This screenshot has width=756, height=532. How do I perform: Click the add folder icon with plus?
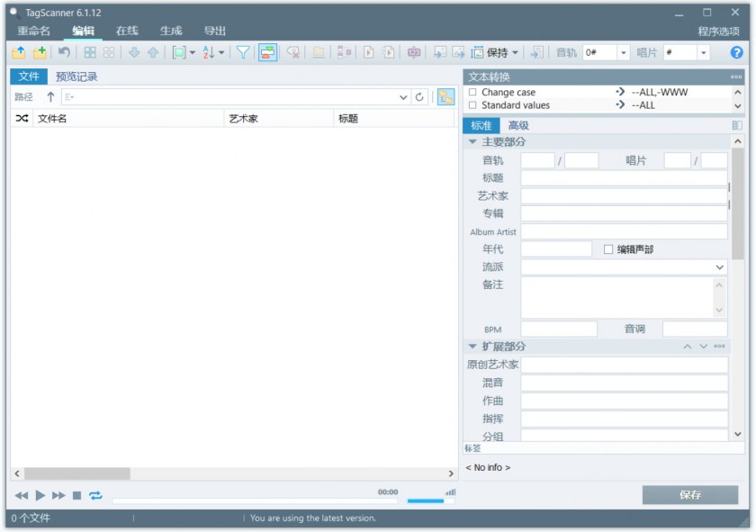(40, 52)
